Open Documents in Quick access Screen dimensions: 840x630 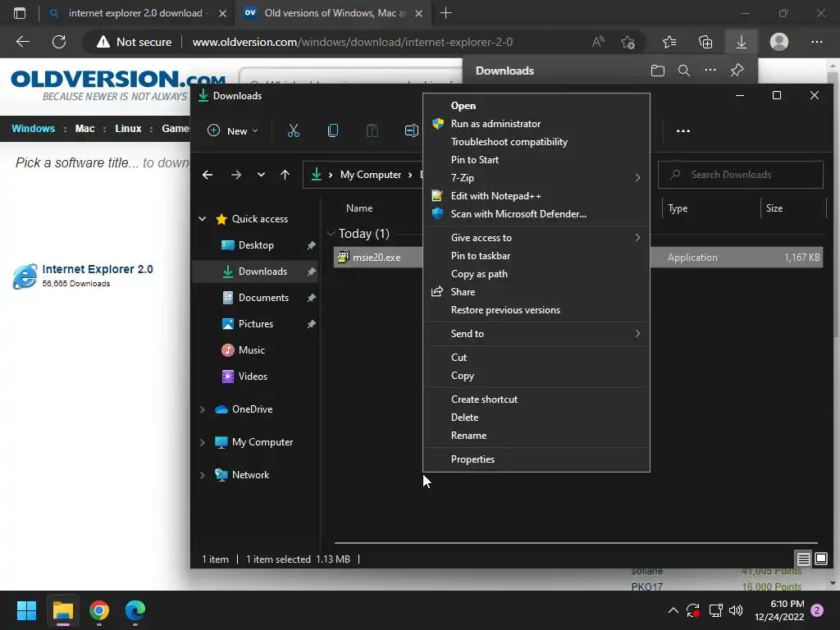point(263,298)
